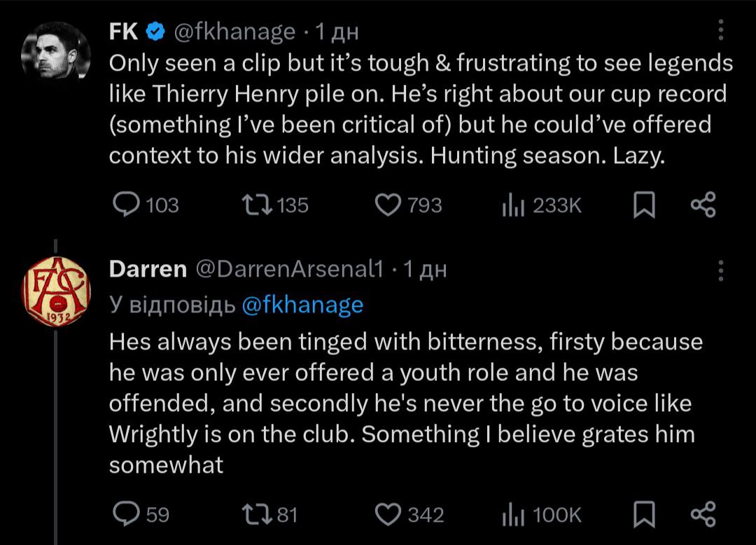Reply to FK's tweet
Viewport: 756px width, 545px height.
tap(127, 205)
